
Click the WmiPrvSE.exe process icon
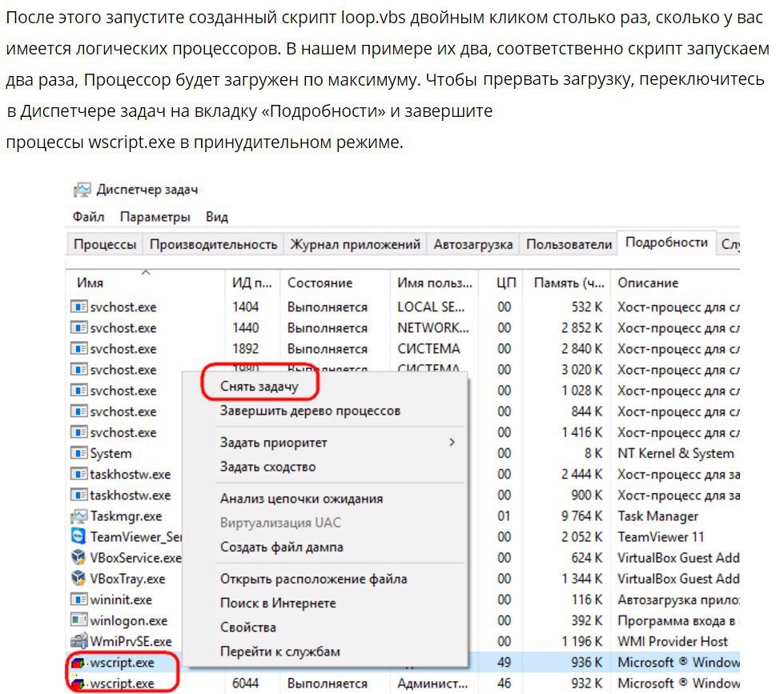[79, 641]
